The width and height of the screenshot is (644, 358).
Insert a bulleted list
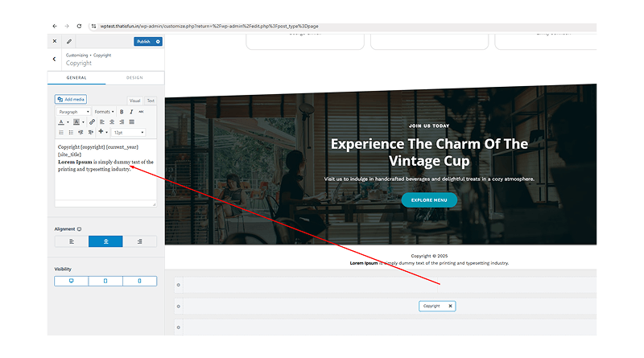(x=71, y=132)
